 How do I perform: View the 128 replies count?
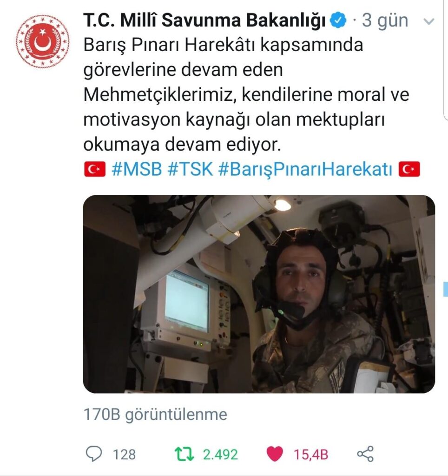point(124,455)
